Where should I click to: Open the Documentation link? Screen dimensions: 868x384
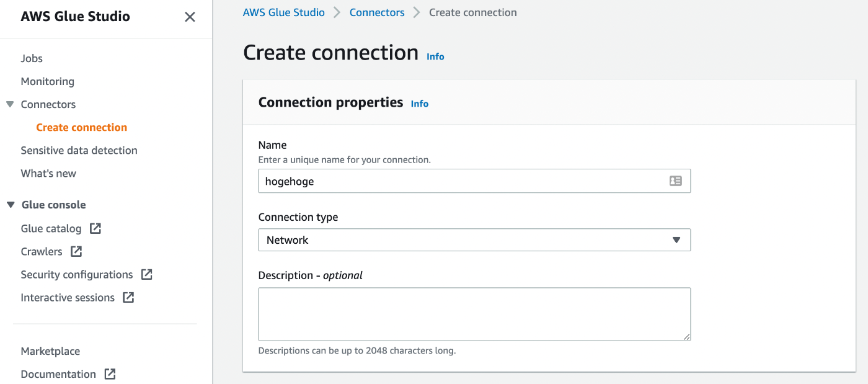click(x=58, y=374)
